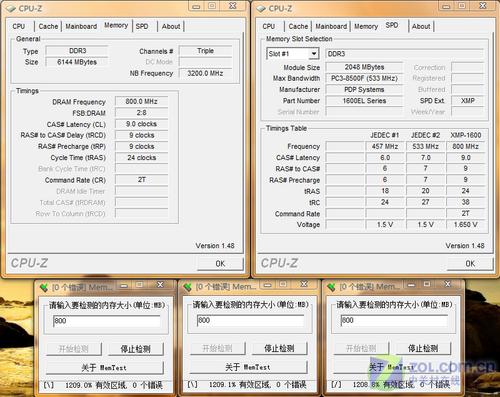The height and width of the screenshot is (397, 500).
Task: Click the SPD Ext. value XMP
Action: tap(468, 101)
